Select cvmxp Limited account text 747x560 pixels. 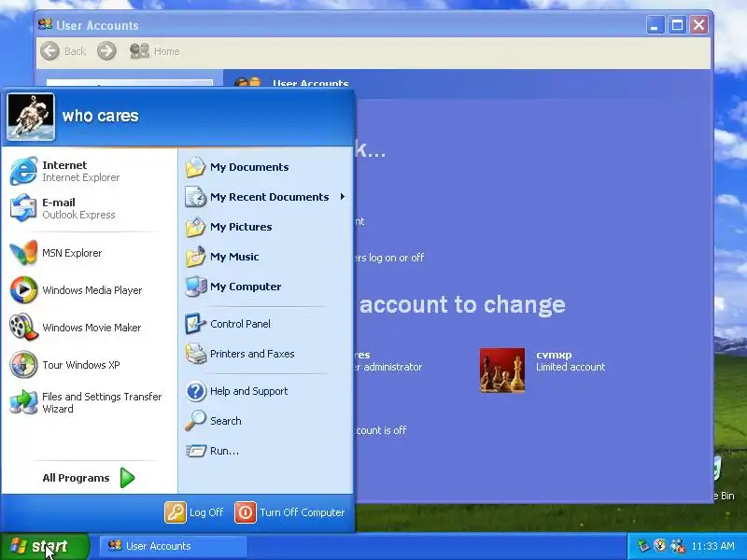tap(571, 361)
